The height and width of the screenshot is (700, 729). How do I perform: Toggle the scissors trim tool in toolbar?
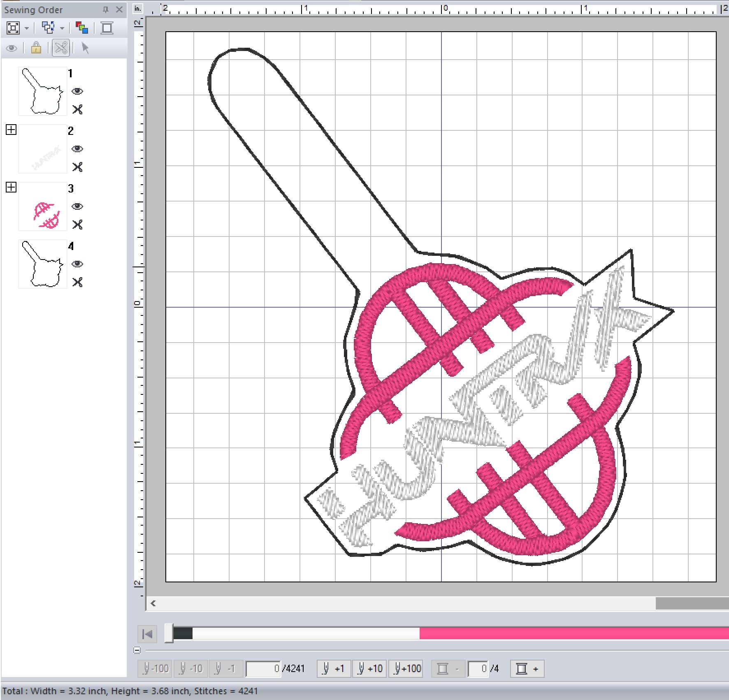(61, 48)
